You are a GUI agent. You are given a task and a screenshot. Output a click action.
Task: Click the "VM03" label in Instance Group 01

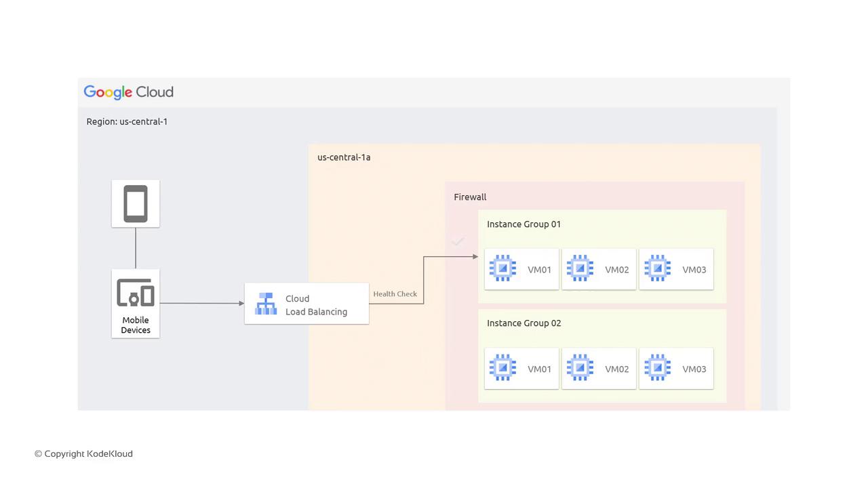click(x=694, y=270)
